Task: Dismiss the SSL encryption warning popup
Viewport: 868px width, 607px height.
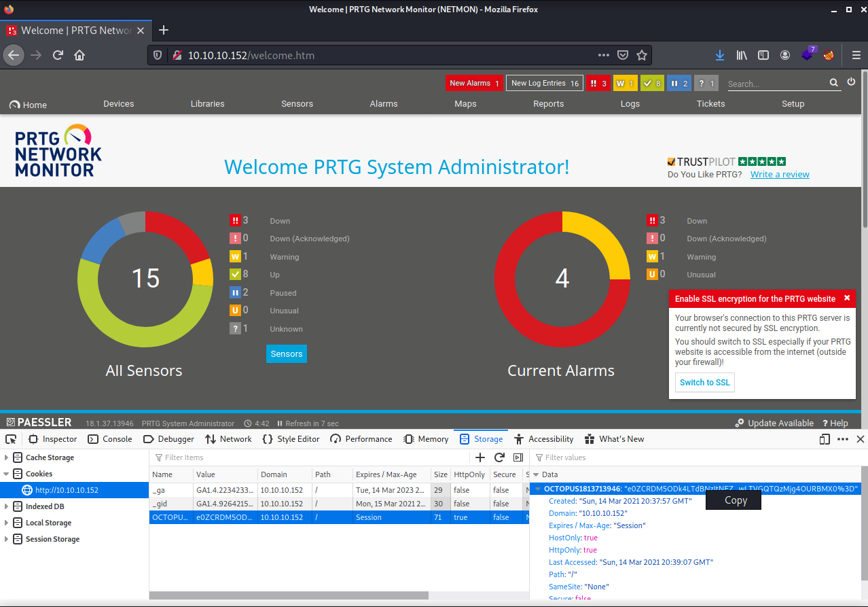Action: pyautogui.click(x=847, y=298)
